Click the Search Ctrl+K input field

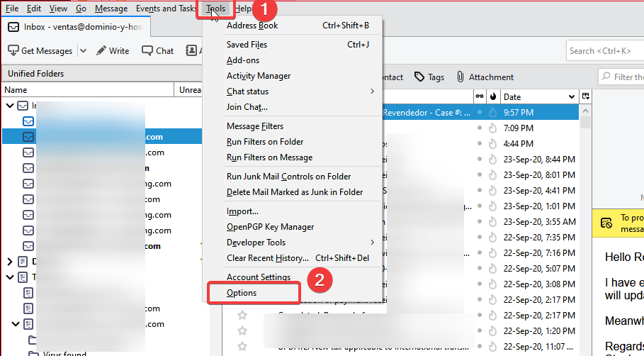[x=604, y=51]
